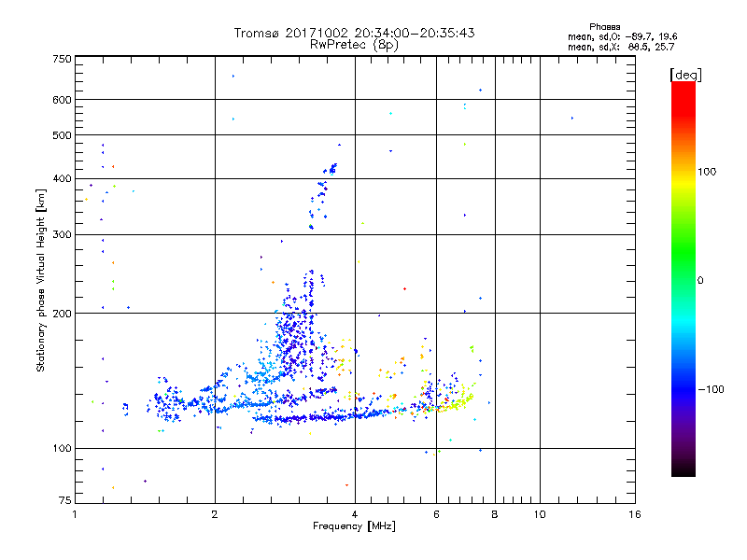The height and width of the screenshot is (560, 747).
Task: Click the y-axis label 'Stationary phase Virtual Height [km]'
Action: coord(40,281)
